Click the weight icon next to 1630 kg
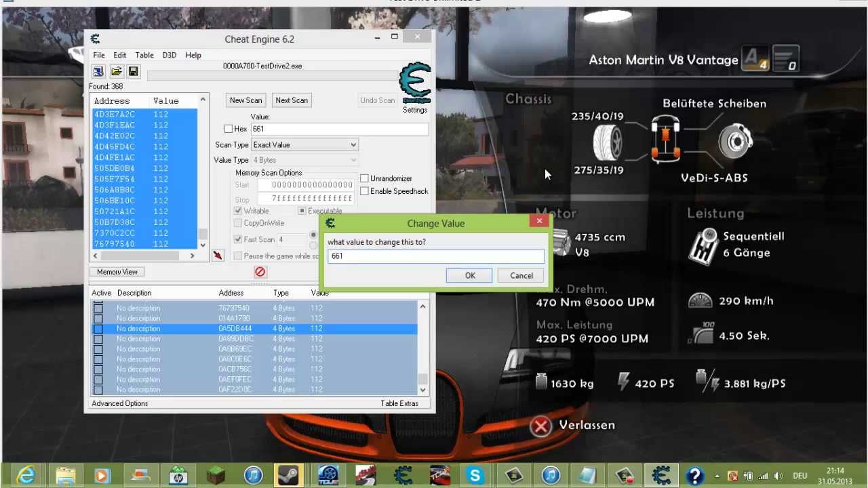This screenshot has width=868, height=488. pos(540,382)
